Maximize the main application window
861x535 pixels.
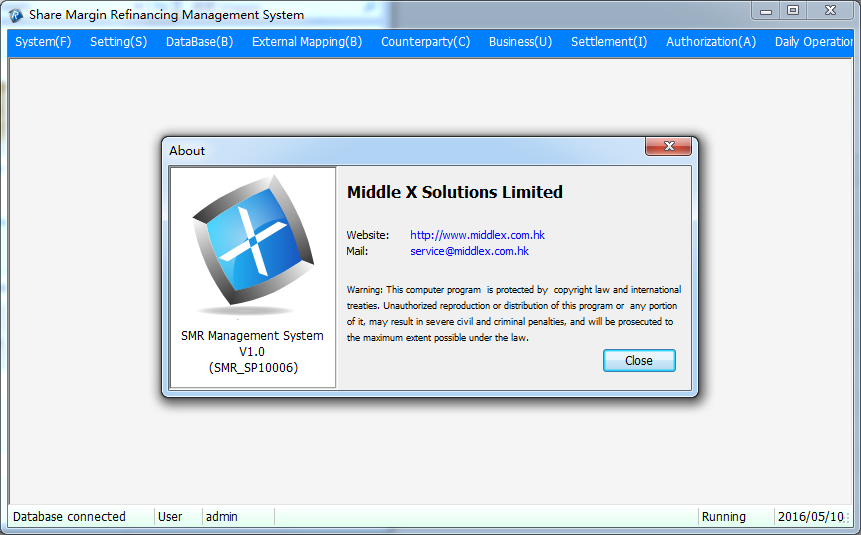(x=793, y=10)
